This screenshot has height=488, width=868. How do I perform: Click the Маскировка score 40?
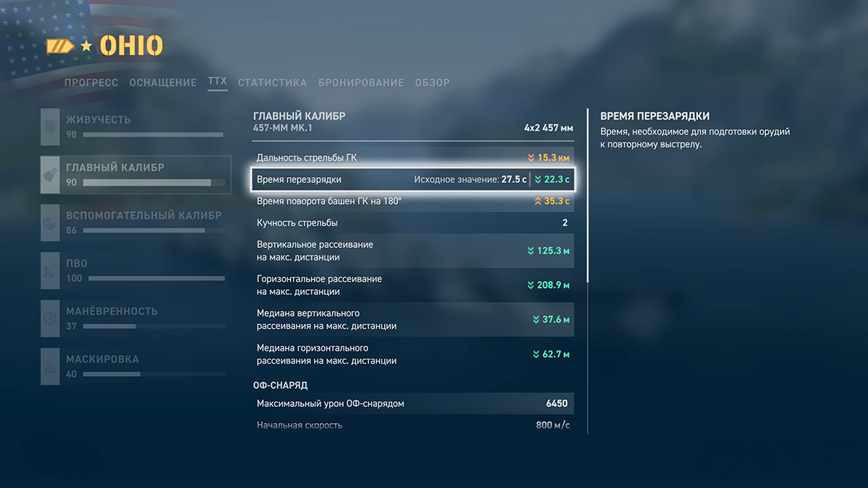pyautogui.click(x=71, y=374)
